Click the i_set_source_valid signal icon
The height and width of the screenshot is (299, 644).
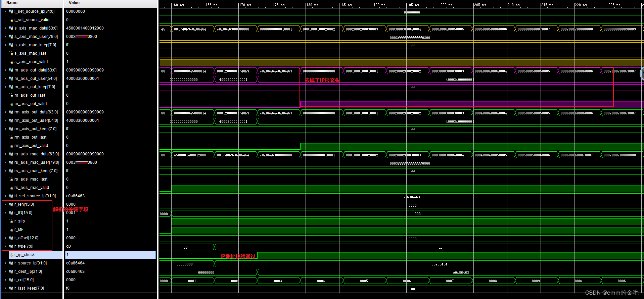pos(11,20)
